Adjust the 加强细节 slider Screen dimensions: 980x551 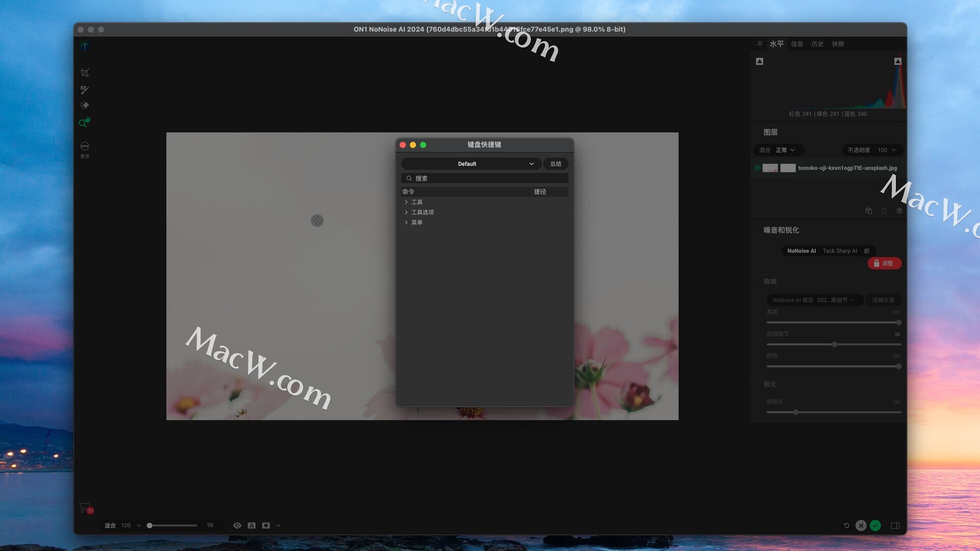tap(834, 344)
